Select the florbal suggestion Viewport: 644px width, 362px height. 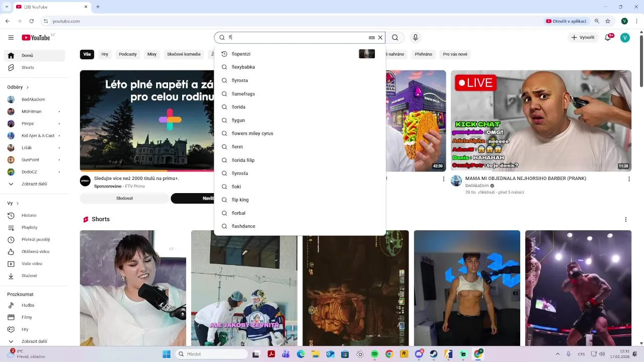(x=300, y=213)
